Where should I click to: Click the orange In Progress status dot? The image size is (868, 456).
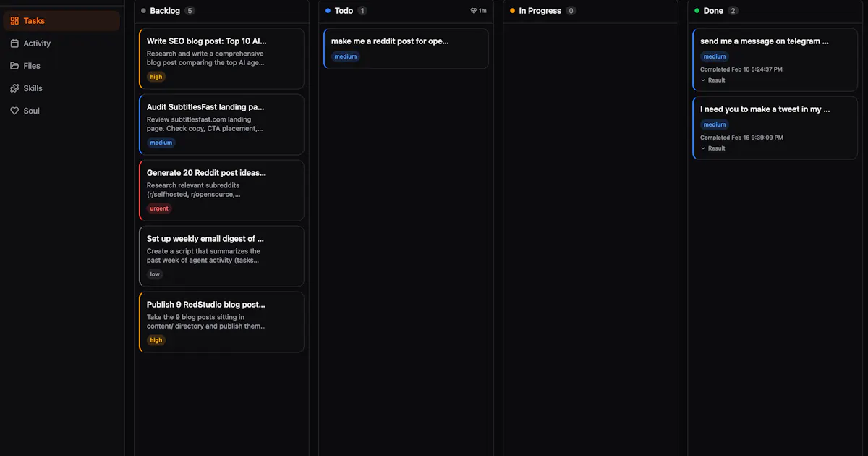[x=513, y=11]
